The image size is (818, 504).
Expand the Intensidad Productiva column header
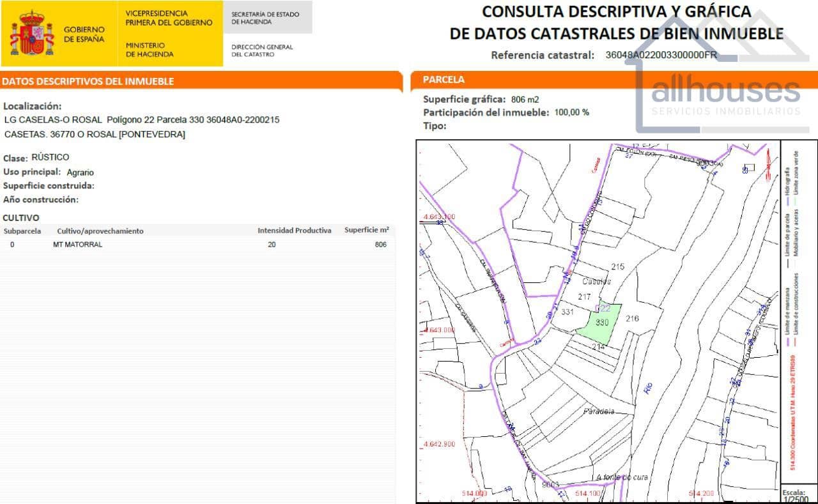point(295,231)
